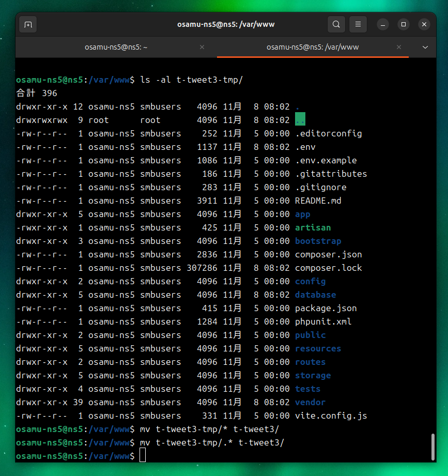Open the hamburger main menu
The width and height of the screenshot is (448, 476).
(x=358, y=24)
